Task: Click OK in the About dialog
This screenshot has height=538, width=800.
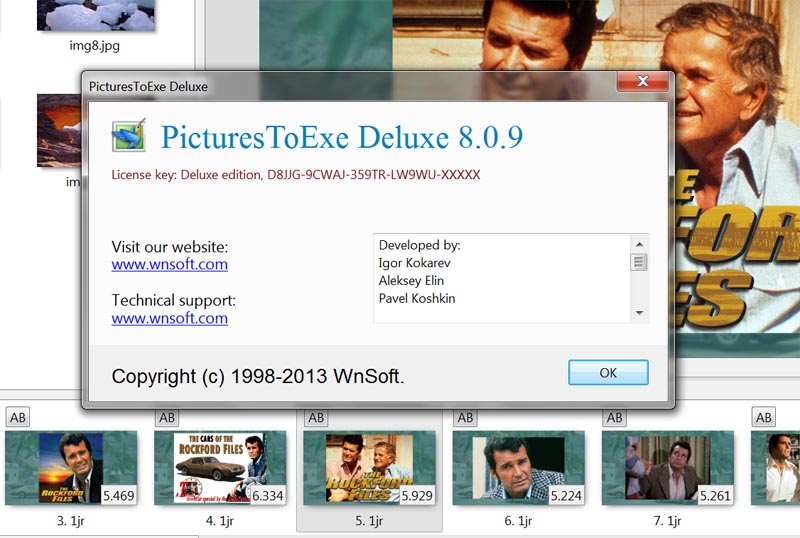Action: pyautogui.click(x=608, y=373)
